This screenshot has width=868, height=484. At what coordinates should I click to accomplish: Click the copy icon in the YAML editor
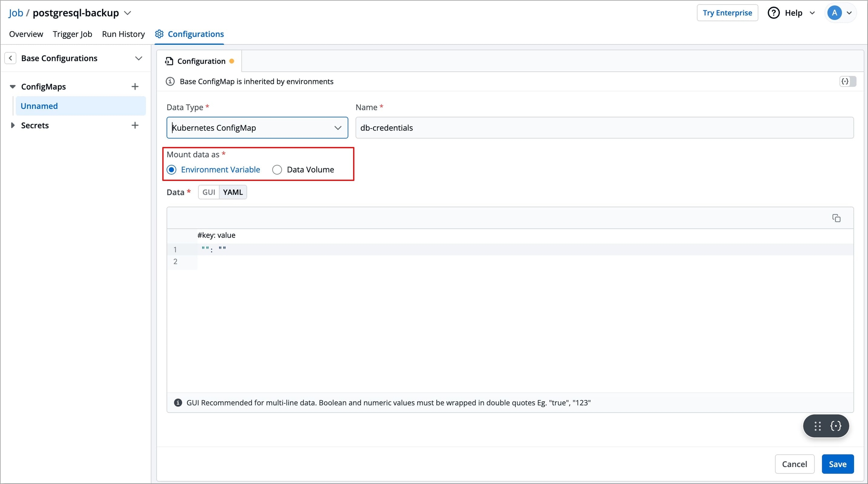pyautogui.click(x=836, y=218)
